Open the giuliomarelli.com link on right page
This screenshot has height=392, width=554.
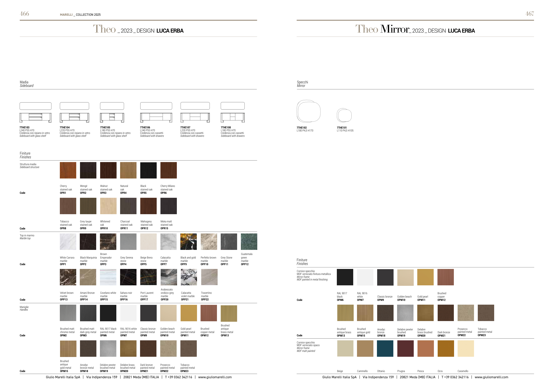click(x=491, y=377)
